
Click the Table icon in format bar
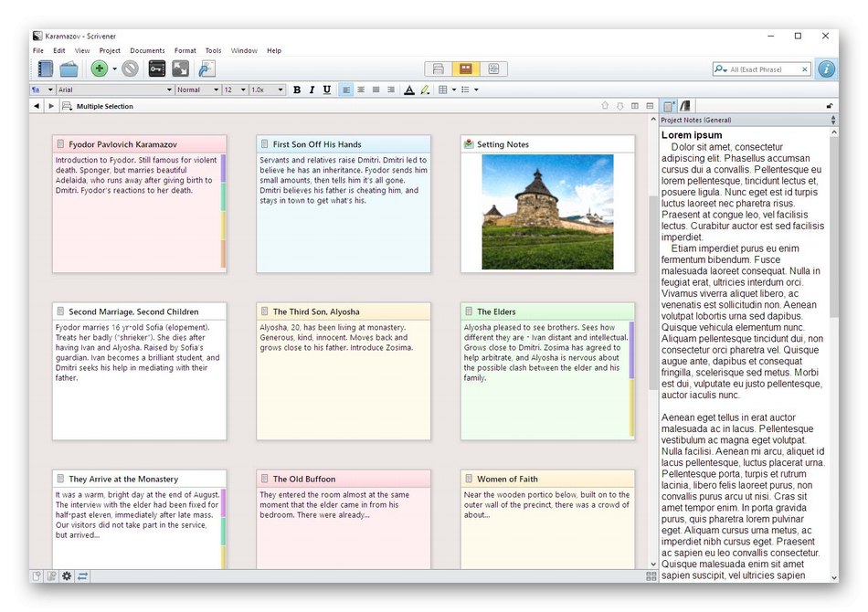(443, 90)
